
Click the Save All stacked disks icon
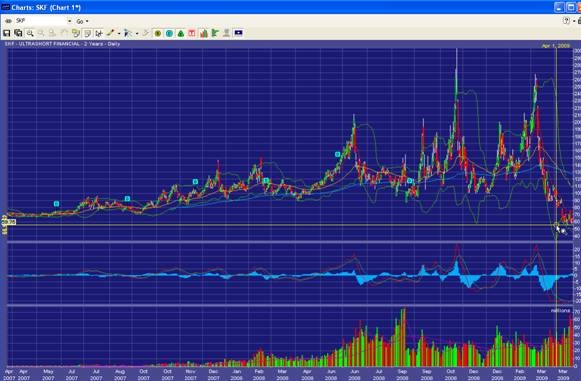(18, 33)
